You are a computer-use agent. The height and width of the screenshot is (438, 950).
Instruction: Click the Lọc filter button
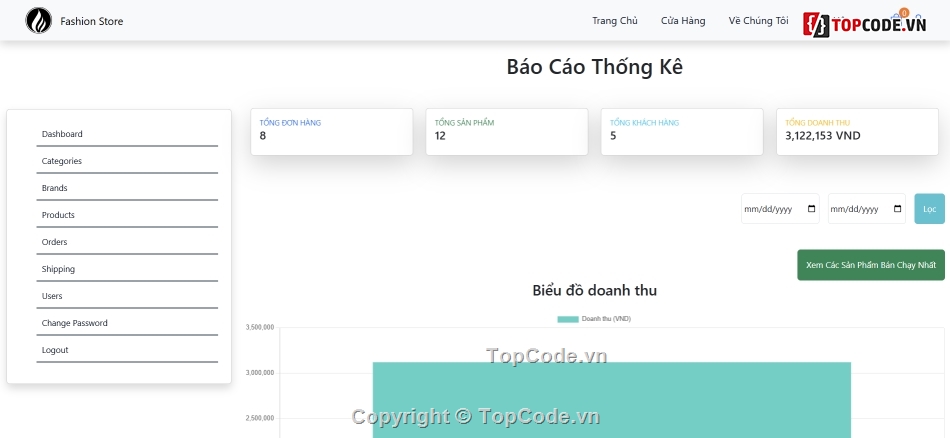coord(929,209)
